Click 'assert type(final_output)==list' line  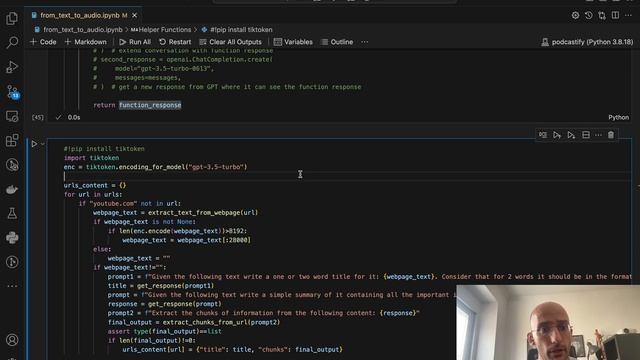(x=164, y=331)
